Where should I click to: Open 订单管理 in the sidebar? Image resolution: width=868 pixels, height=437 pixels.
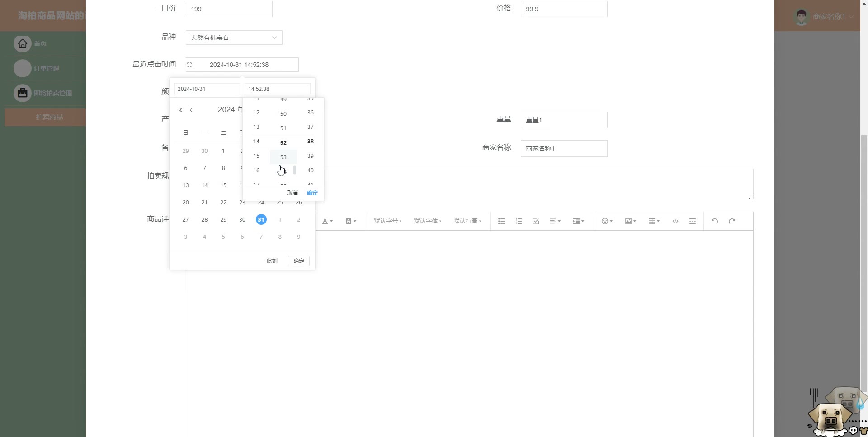click(46, 68)
